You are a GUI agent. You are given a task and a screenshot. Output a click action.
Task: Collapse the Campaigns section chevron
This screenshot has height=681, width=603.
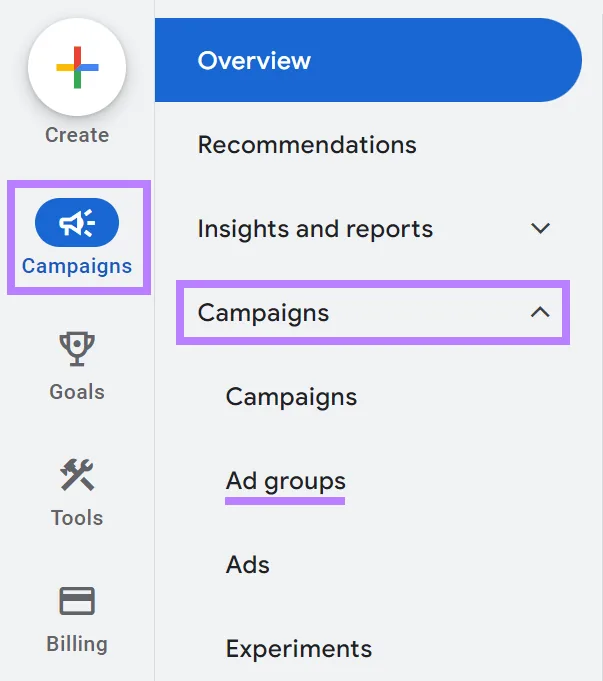coord(540,312)
